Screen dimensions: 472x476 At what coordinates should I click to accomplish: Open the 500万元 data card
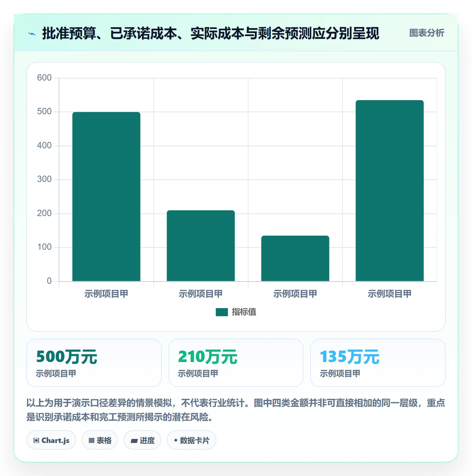94,363
